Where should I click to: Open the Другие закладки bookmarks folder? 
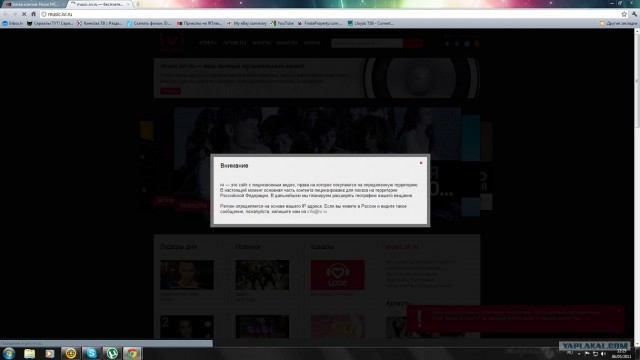[x=618, y=23]
